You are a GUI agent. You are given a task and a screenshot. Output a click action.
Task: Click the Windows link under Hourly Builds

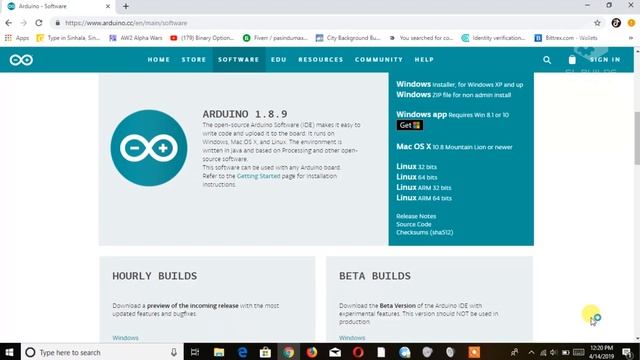125,338
